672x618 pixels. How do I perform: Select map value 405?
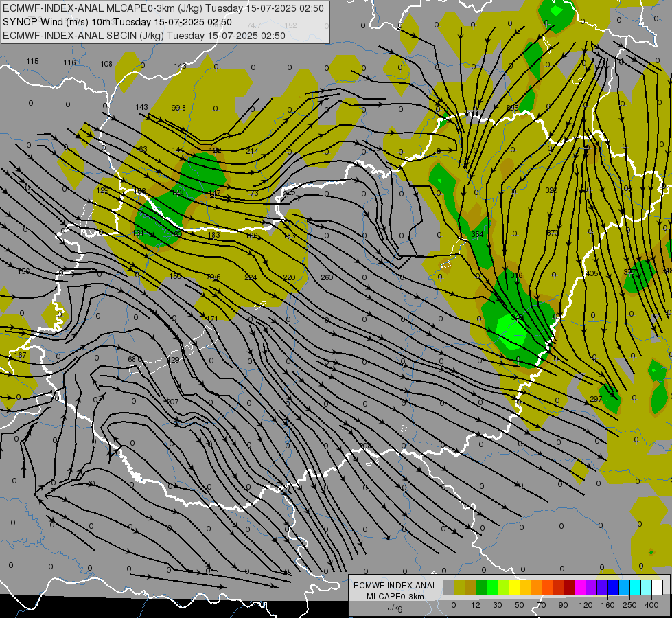click(x=592, y=273)
